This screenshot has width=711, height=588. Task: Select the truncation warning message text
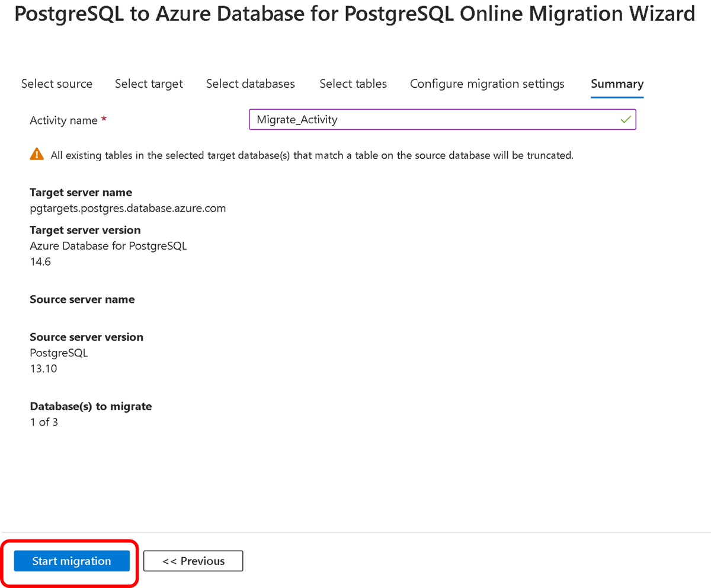[312, 155]
